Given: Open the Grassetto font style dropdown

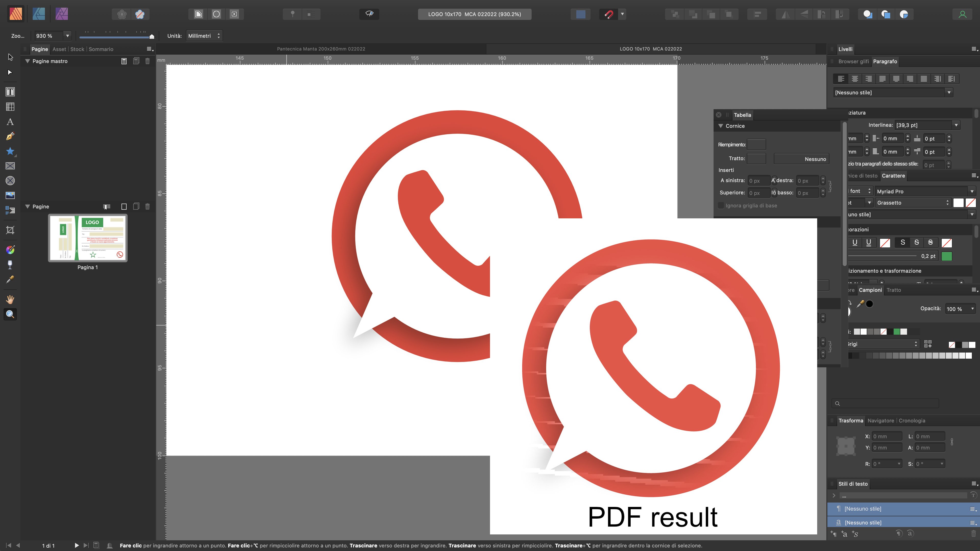Looking at the screenshot, I should (913, 203).
